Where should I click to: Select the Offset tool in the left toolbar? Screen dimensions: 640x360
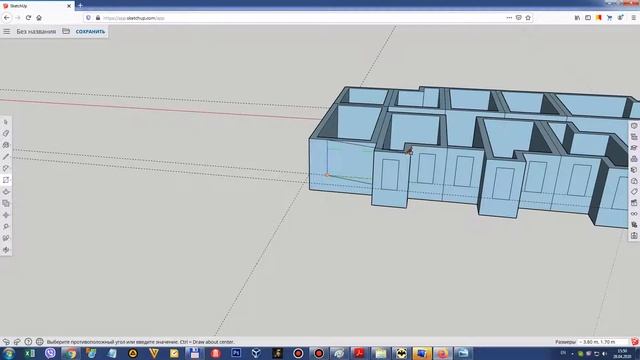coord(6,203)
